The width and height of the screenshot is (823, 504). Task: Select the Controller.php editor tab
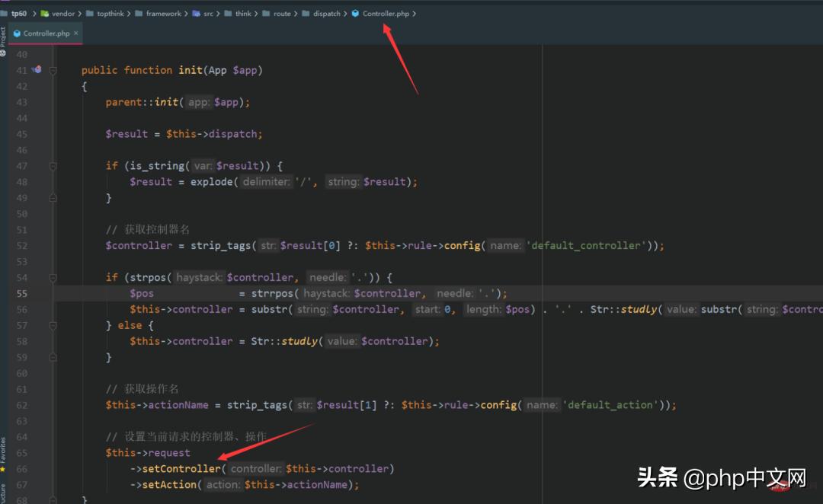(46, 33)
